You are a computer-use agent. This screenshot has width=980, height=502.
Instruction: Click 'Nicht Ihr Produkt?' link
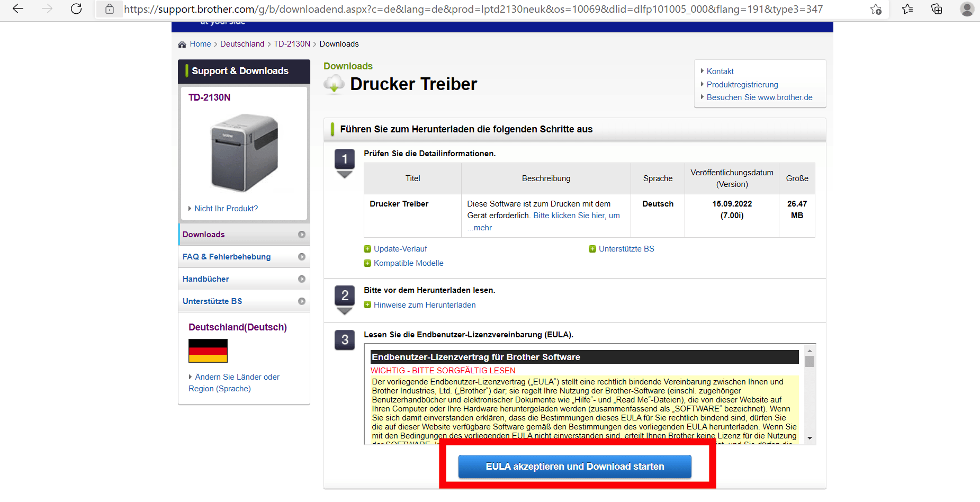click(x=226, y=209)
